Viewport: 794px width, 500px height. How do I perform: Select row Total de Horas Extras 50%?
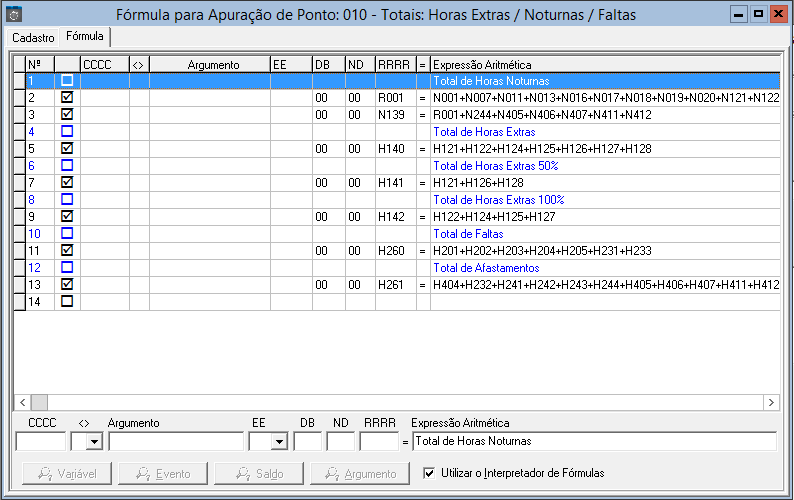click(x=495, y=166)
